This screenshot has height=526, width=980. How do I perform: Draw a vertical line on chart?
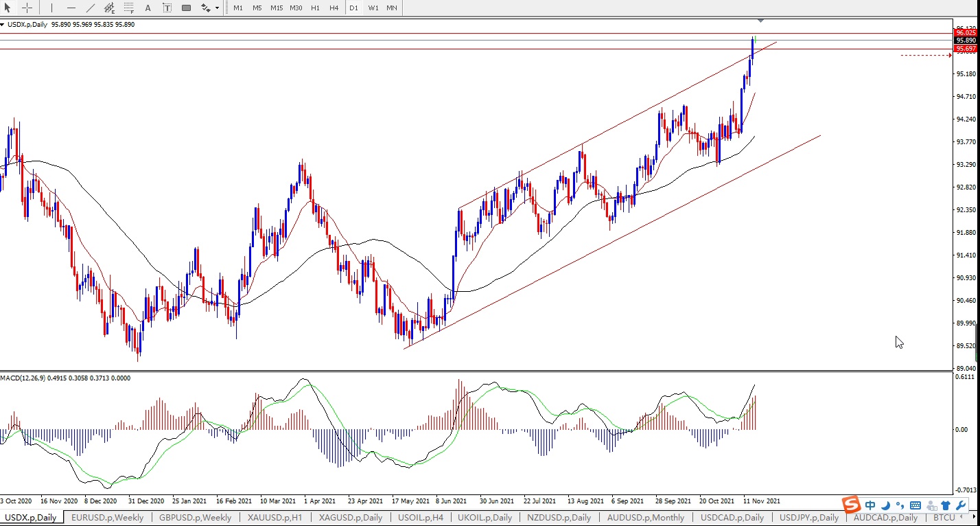[51, 8]
